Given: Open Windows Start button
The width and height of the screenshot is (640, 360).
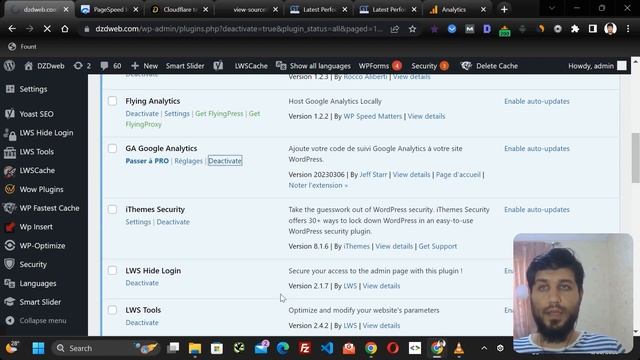Looking at the screenshot, I should coord(38,348).
